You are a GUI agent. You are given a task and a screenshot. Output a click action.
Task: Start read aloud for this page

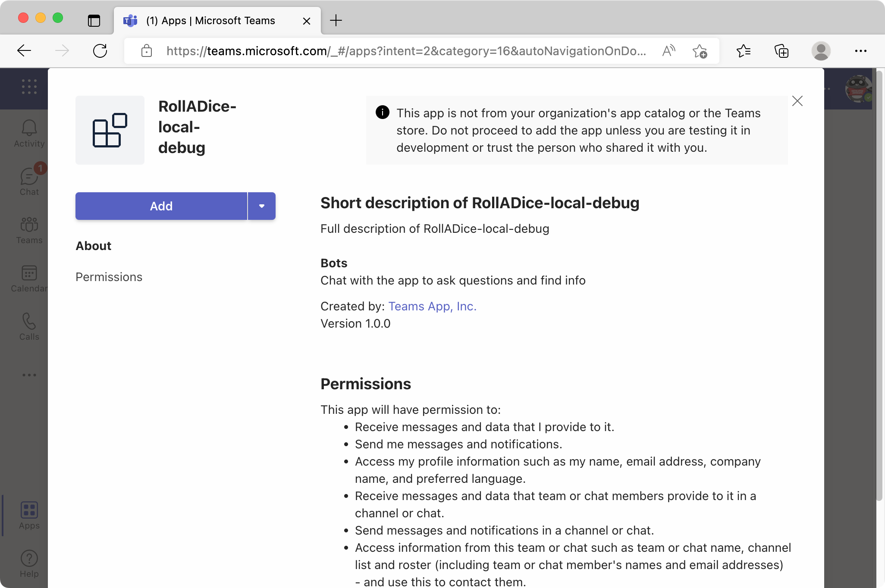[668, 51]
